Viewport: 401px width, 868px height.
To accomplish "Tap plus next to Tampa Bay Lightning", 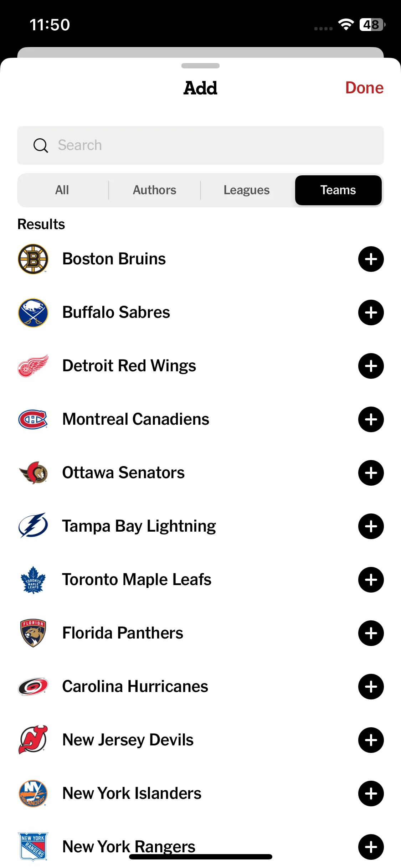I will pos(371,526).
